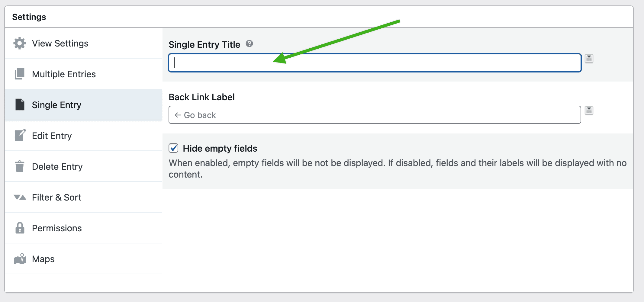Click the Edit Entry pencil icon
644x302 pixels.
tap(20, 136)
